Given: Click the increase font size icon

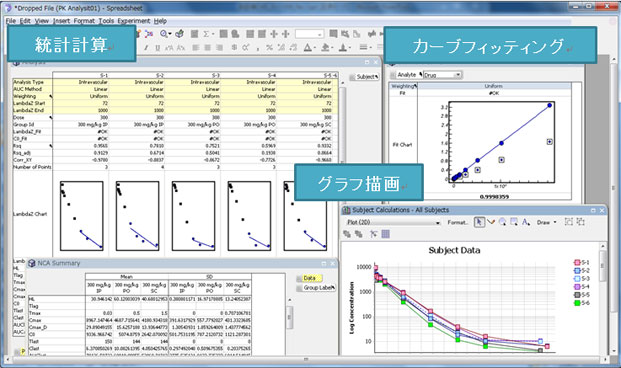Looking at the screenshot, I should (169, 48).
